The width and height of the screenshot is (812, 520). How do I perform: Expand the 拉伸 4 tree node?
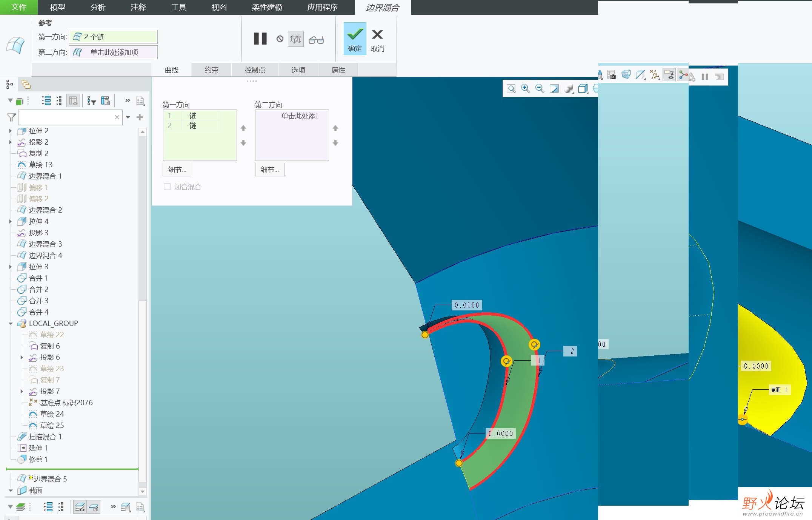tap(10, 222)
